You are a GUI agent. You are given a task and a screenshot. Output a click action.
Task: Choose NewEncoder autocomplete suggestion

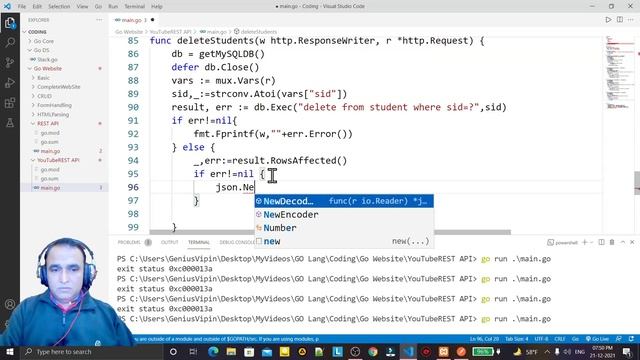(344, 214)
